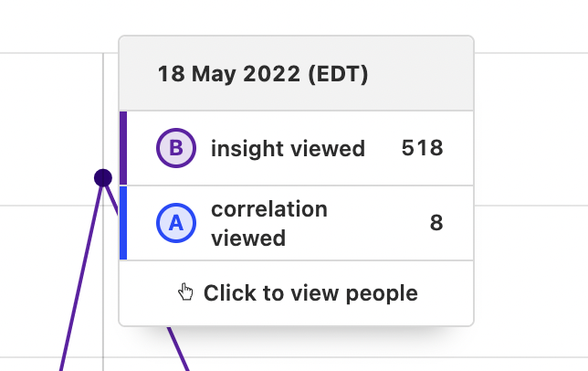The image size is (588, 371).
Task: Click the horizontal gridline left of the data point
Action: (46, 206)
